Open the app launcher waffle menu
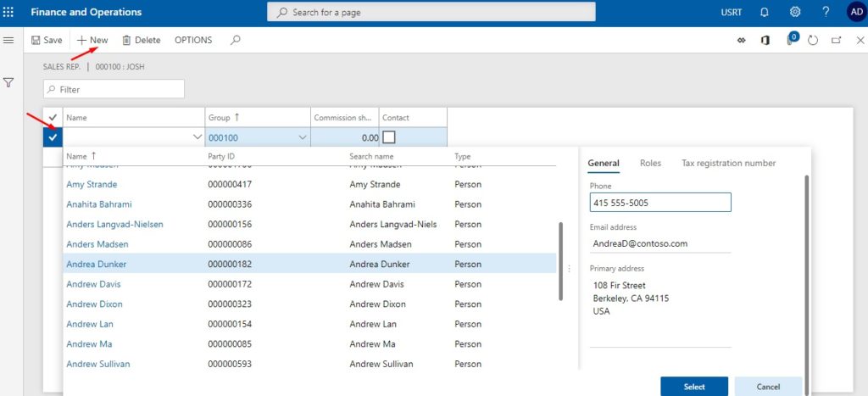 click(8, 12)
